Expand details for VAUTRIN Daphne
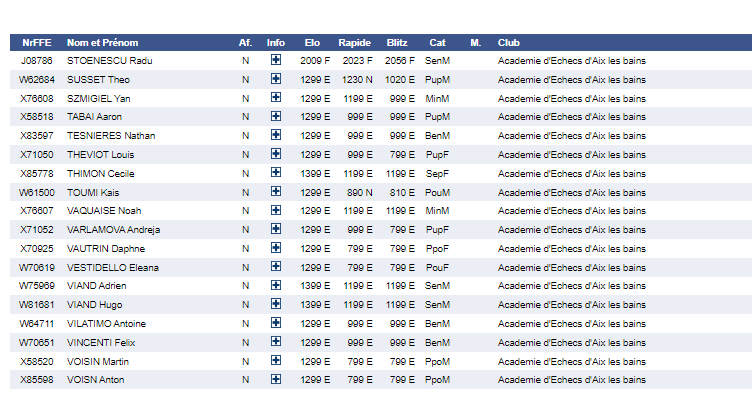752x403 pixels. (x=276, y=248)
